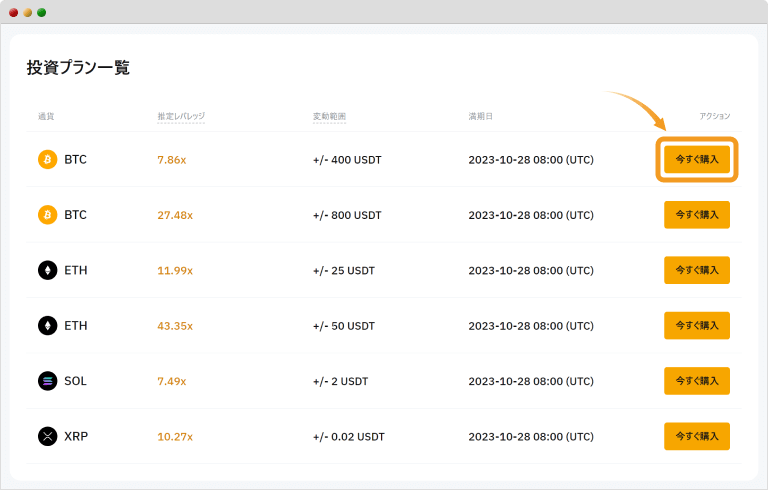Click the +/- 800 USDT range cell
Image resolution: width=768 pixels, height=490 pixels.
[347, 215]
